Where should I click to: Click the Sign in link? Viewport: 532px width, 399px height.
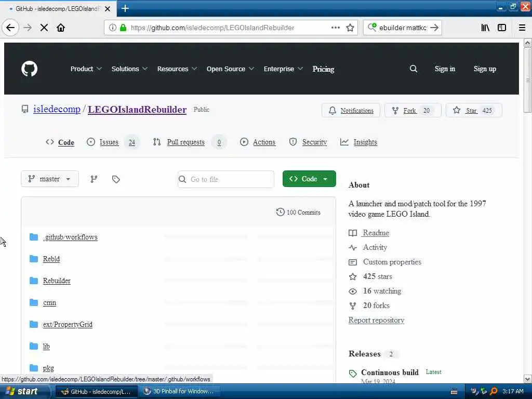[445, 69]
